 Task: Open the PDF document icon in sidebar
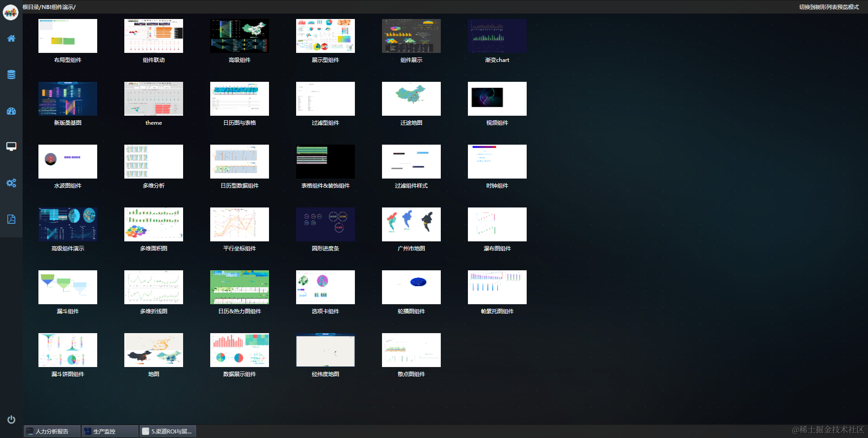11,219
